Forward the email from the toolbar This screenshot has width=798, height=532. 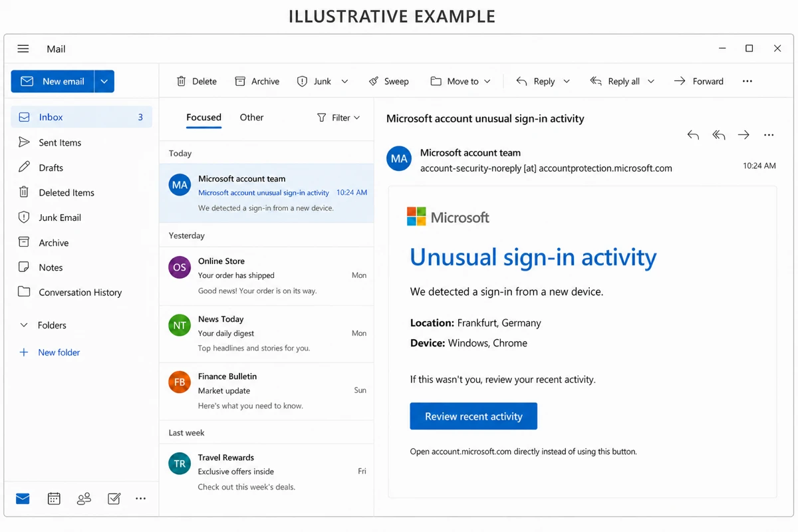(x=698, y=81)
